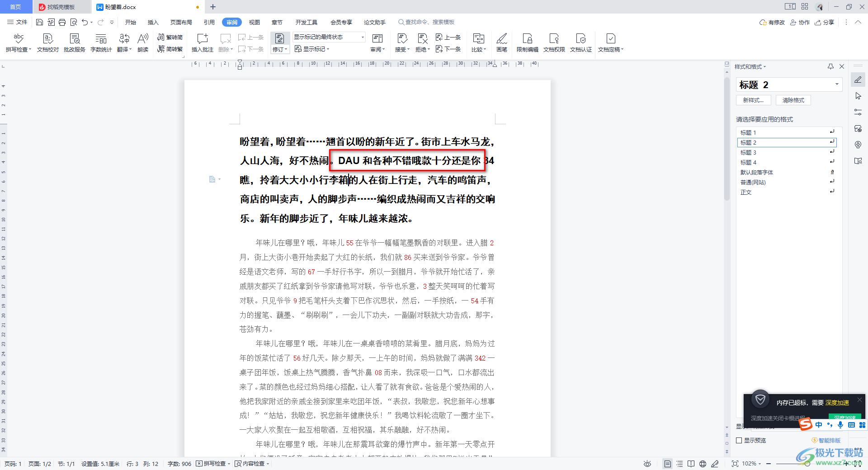Open the selection pane arrow icon in right sidebar
Viewport: 868px width, 470px height.
(858, 96)
